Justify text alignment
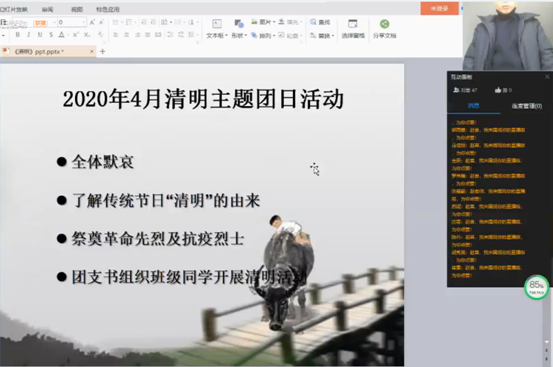 [148, 35]
